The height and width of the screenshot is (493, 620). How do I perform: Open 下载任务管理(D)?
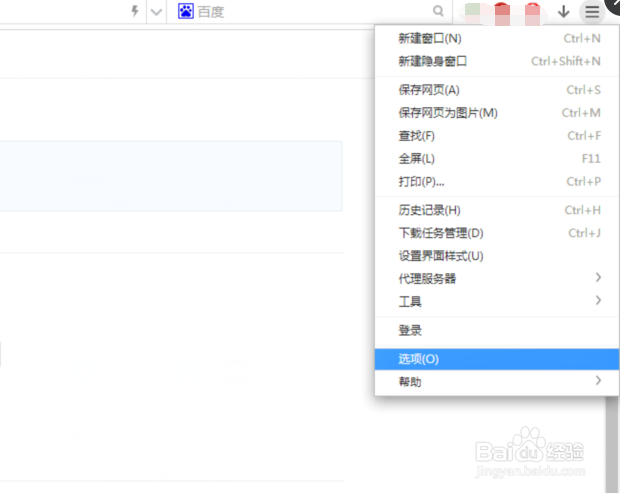tap(497, 233)
